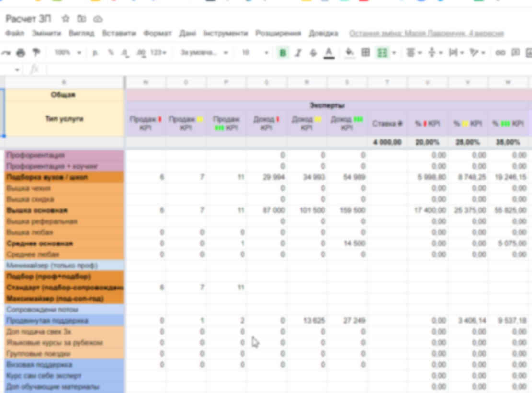Click into the formula bar

pyautogui.click(x=289, y=69)
